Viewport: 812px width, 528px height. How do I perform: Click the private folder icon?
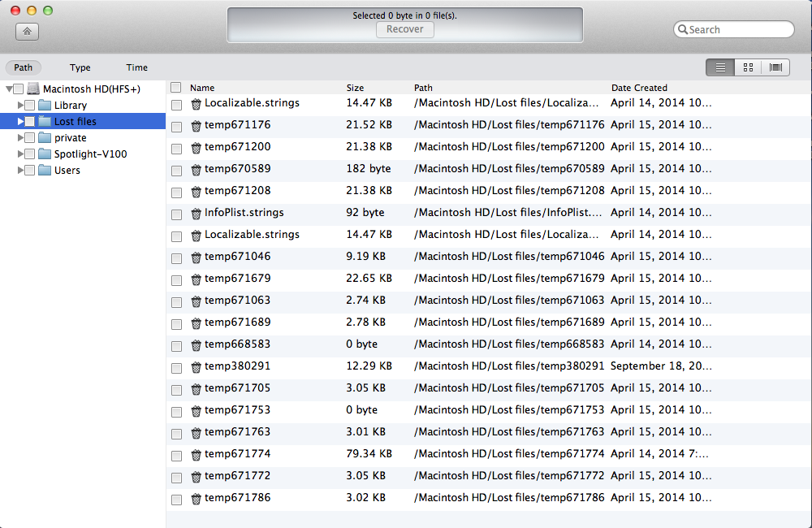tap(45, 138)
